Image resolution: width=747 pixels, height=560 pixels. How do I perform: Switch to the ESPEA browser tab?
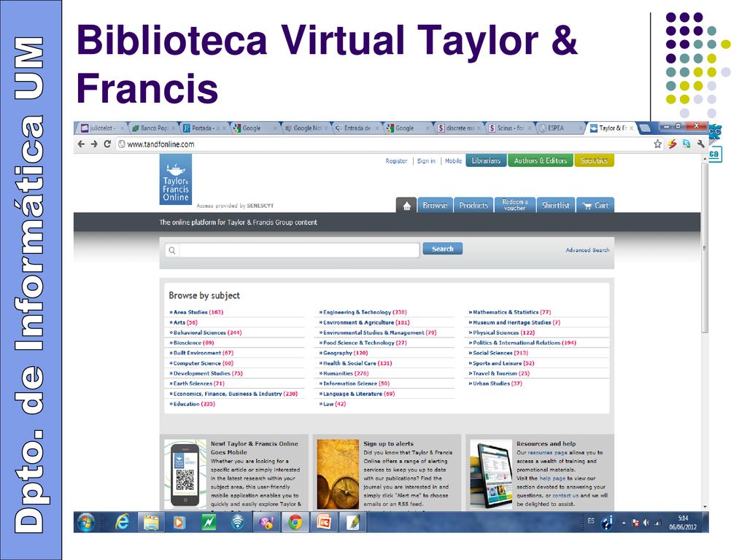pyautogui.click(x=560, y=128)
